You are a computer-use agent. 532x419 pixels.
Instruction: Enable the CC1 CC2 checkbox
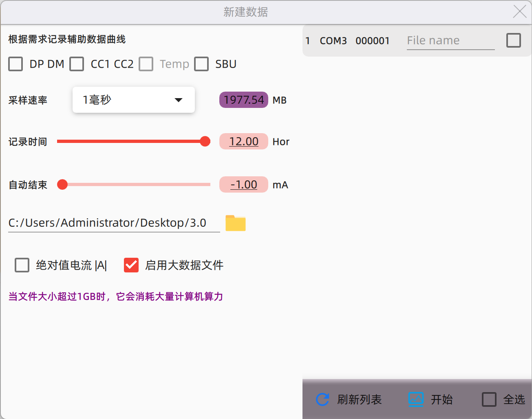(77, 64)
